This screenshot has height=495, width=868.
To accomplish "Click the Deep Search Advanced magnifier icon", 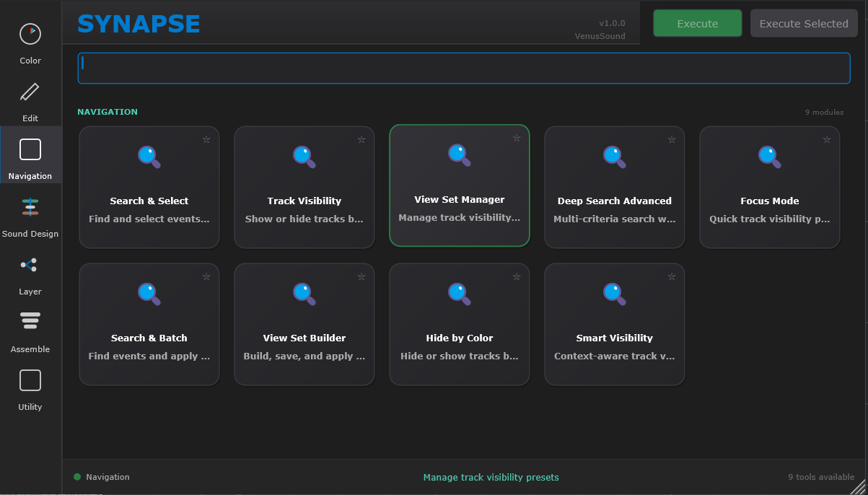I will pyautogui.click(x=615, y=157).
